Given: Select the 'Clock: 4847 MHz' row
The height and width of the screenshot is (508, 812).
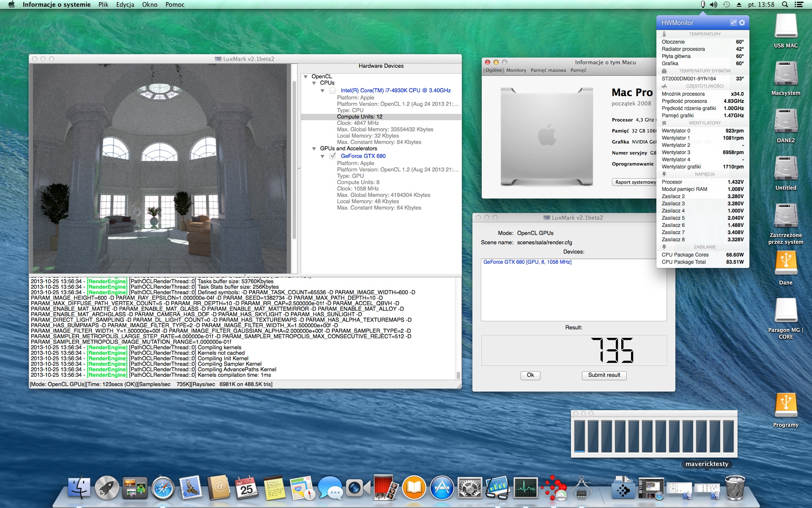Looking at the screenshot, I should [358, 123].
